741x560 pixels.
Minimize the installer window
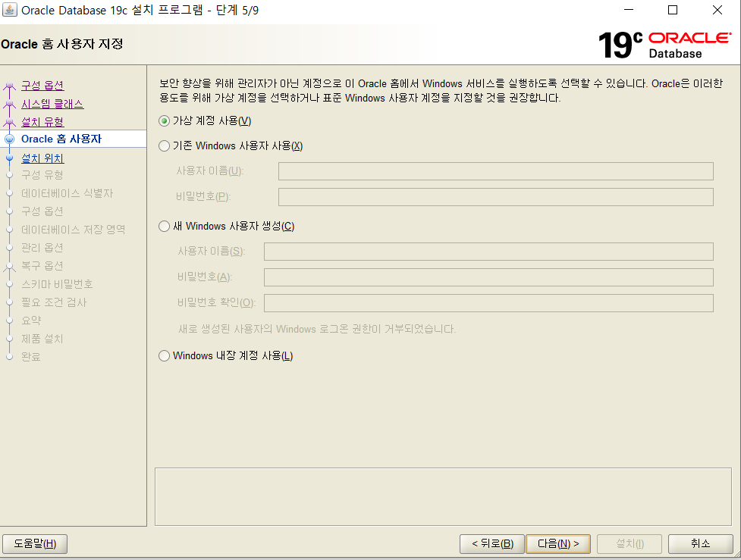629,10
